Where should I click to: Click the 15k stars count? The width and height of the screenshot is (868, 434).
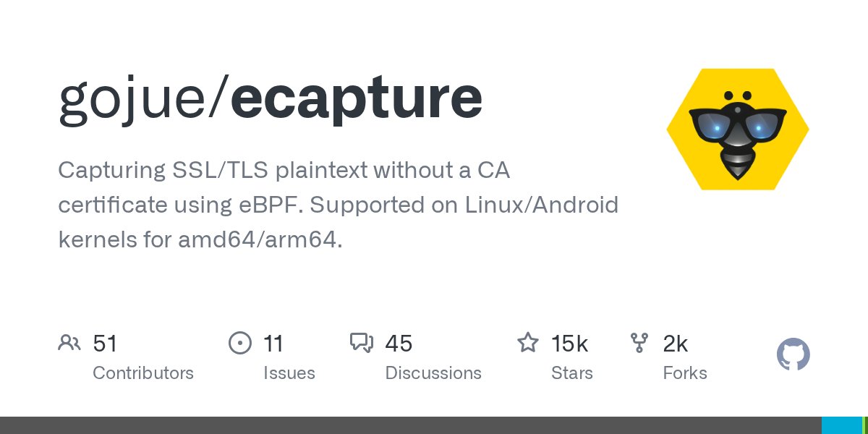pos(570,343)
